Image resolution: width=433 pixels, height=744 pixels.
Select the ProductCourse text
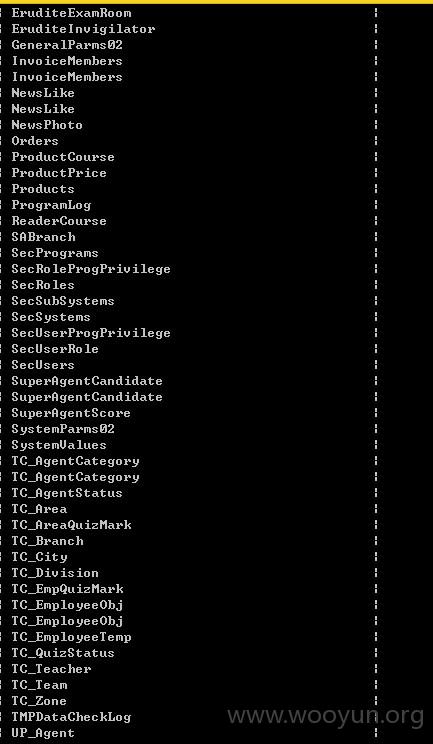tap(63, 157)
